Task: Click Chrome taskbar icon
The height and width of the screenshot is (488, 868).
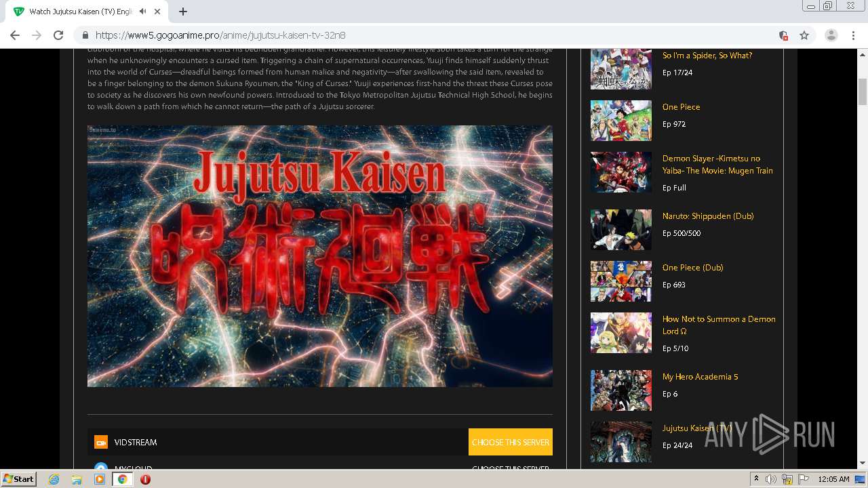Action: [x=122, y=479]
